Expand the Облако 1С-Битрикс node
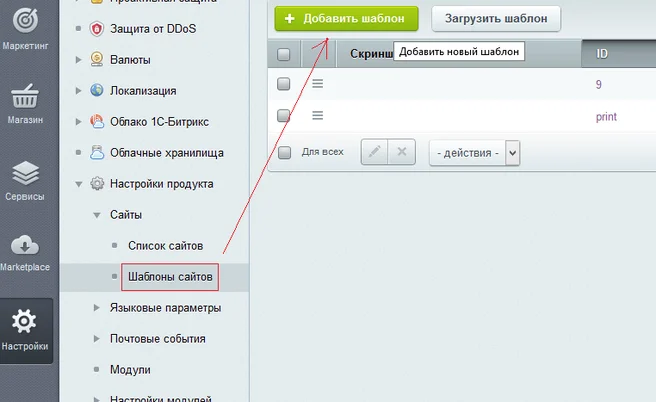The image size is (656, 402). pos(78,122)
